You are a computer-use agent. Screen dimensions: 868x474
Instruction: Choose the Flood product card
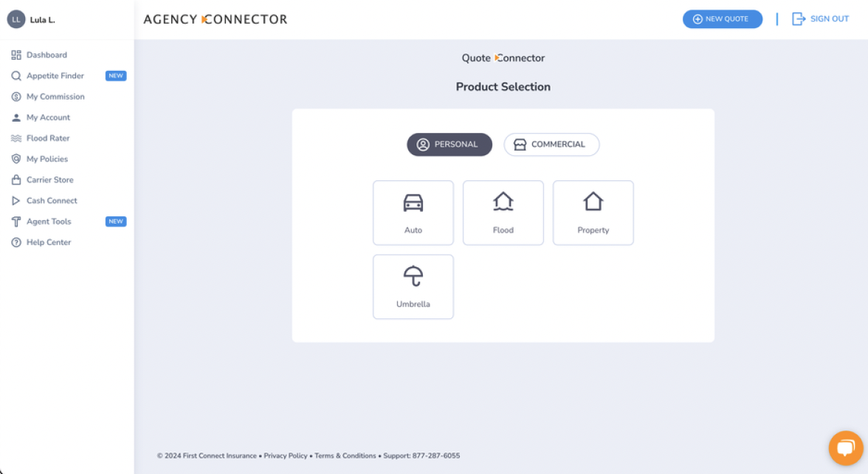tap(503, 213)
